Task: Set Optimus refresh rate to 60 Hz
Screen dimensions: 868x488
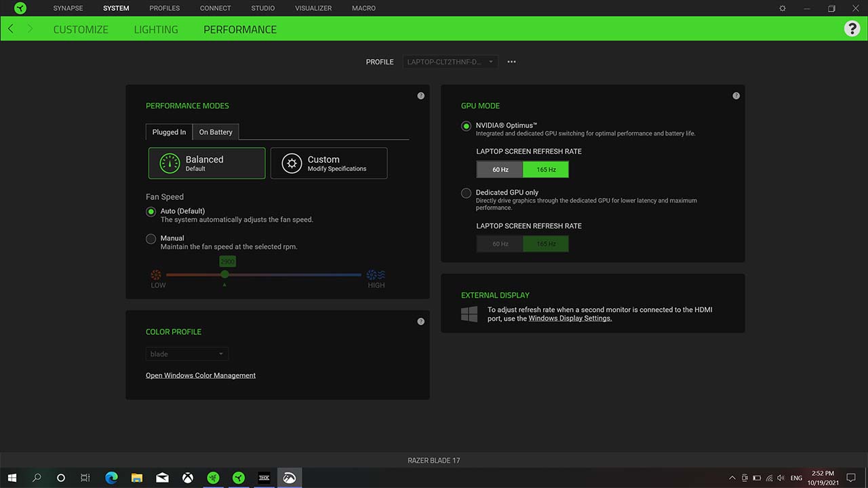Action: point(500,169)
